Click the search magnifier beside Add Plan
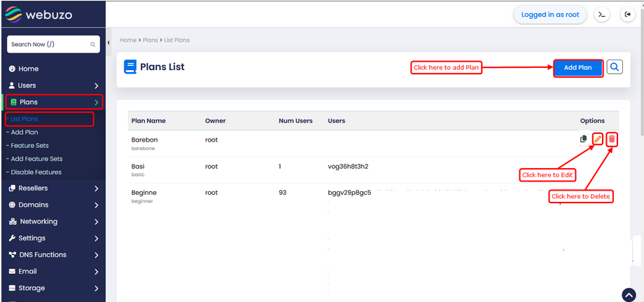 (615, 67)
